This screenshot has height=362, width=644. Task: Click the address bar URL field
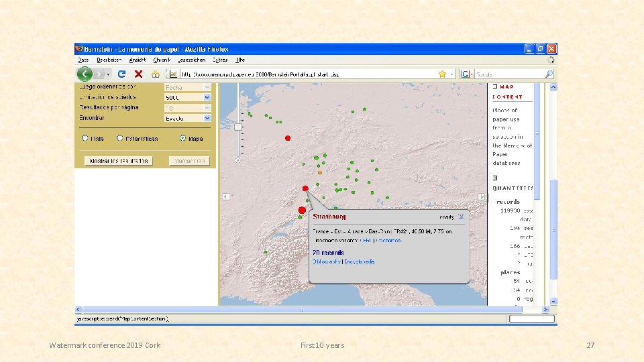click(x=308, y=74)
